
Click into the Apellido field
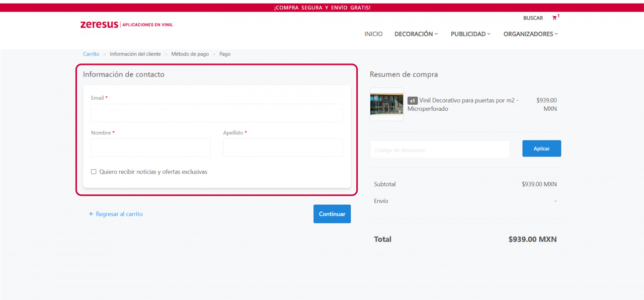282,148
